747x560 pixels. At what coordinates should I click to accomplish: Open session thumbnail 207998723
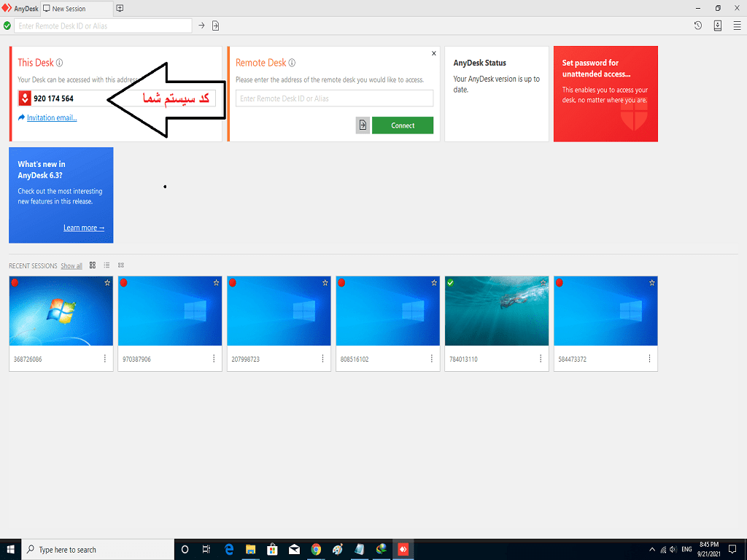click(279, 311)
